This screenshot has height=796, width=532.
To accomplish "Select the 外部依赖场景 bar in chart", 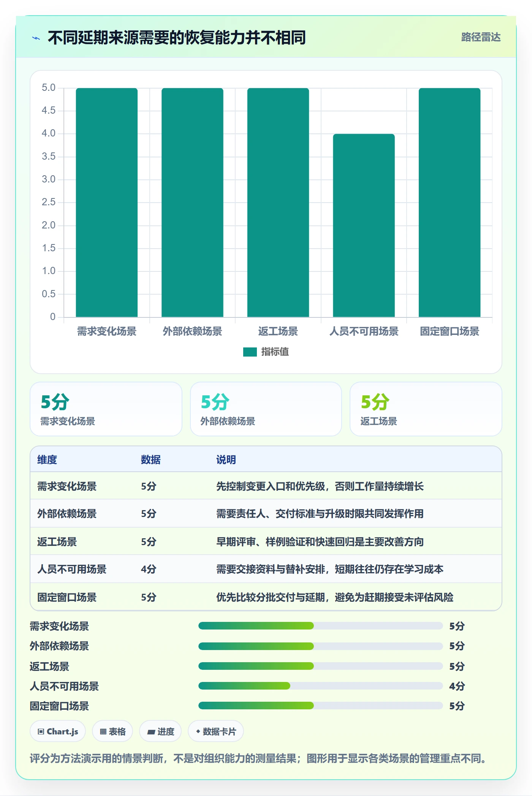I will coord(192,202).
